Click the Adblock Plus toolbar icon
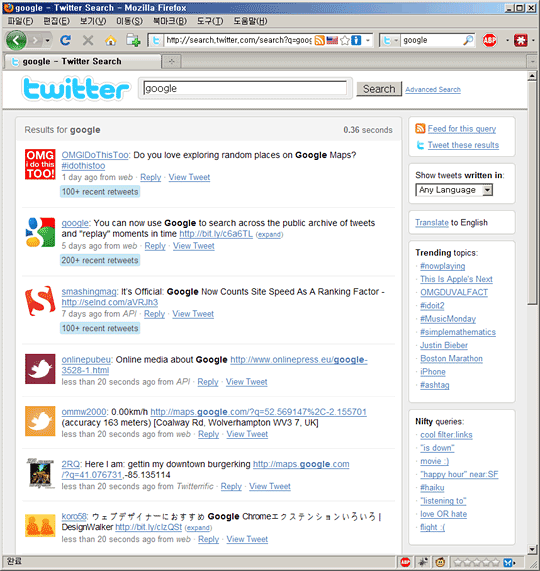 (x=490, y=40)
